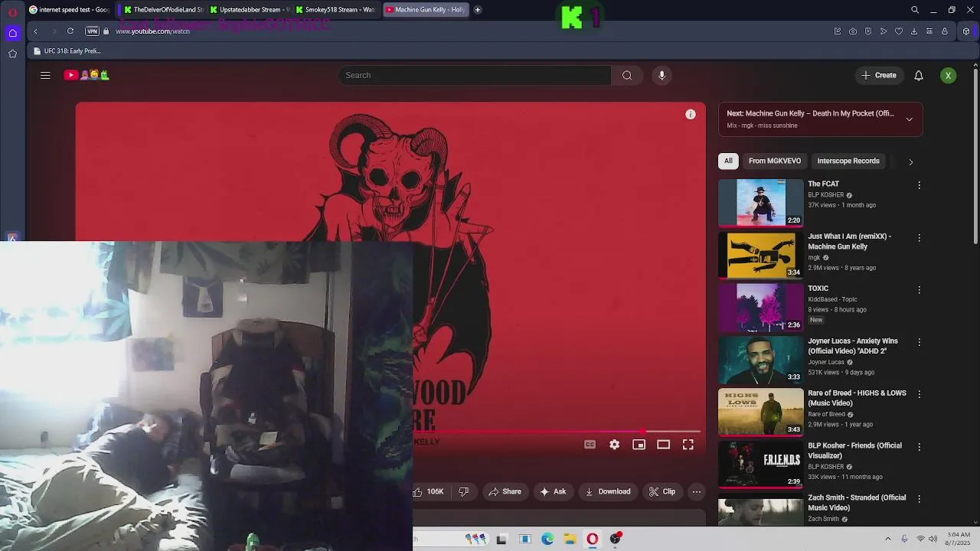Add page to bookmarks heart icon
Screen dimensions: 980x551
(899, 31)
